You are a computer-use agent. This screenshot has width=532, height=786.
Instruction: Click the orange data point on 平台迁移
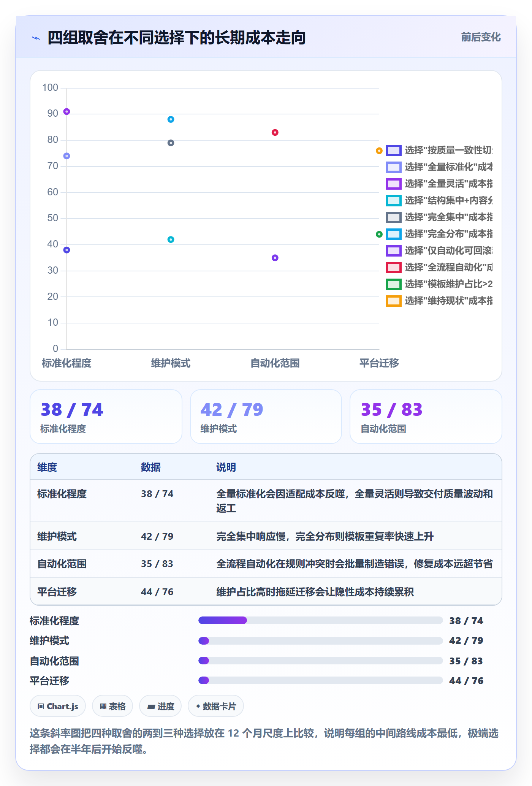[379, 151]
